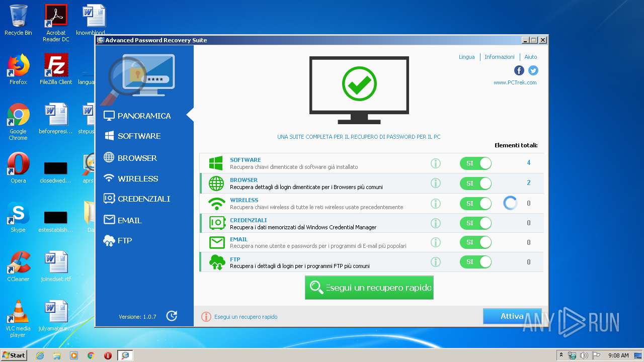644x362 pixels.
Task: Open Internet Explorer from taskbar
Action: [x=40, y=355]
